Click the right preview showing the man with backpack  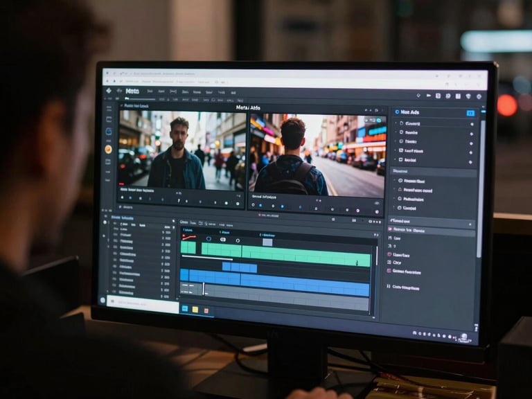coord(318,155)
